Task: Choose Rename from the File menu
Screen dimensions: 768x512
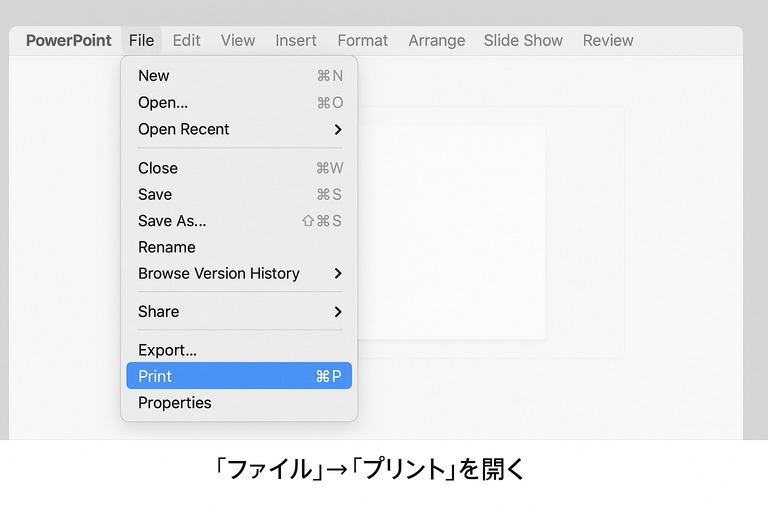Action: tap(239, 247)
